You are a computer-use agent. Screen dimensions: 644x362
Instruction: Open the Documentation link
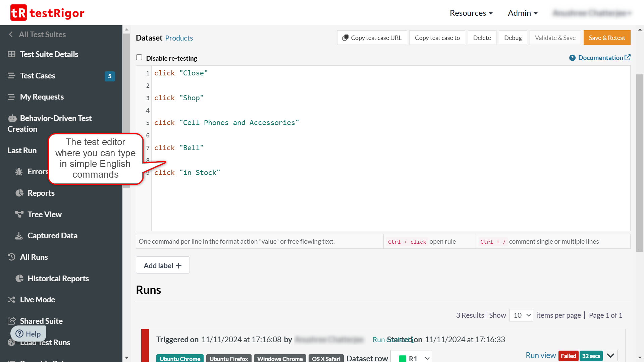coord(600,58)
